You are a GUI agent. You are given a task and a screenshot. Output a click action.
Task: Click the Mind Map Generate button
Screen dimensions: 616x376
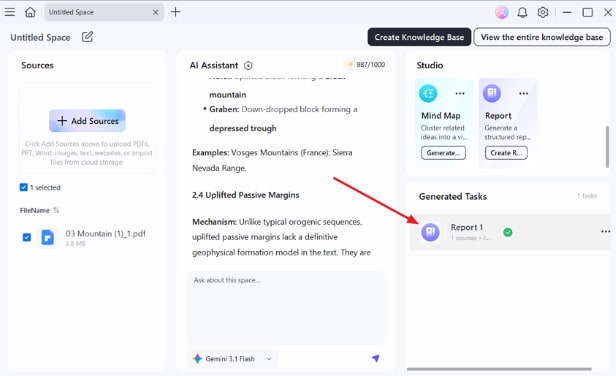coord(443,153)
